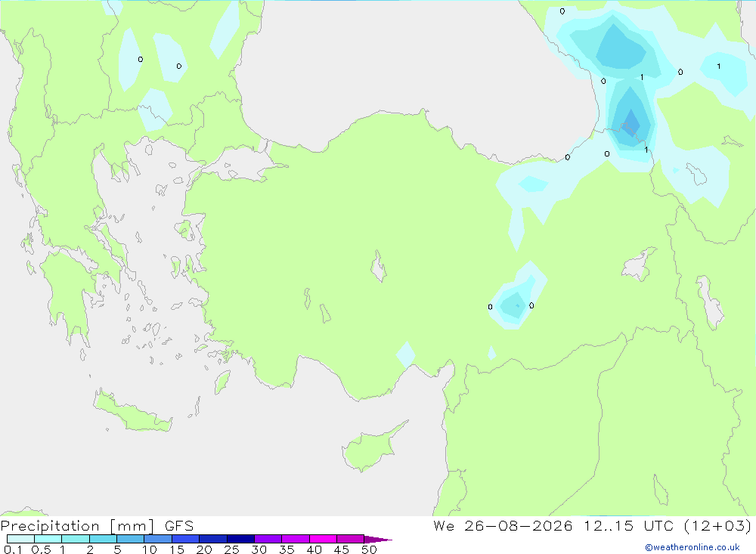The image size is (756, 554).
Task: Click the legend label '20'
Action: click(x=204, y=549)
